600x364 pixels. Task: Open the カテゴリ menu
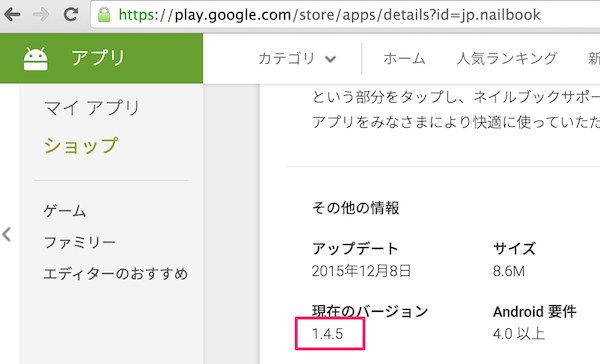(297, 59)
